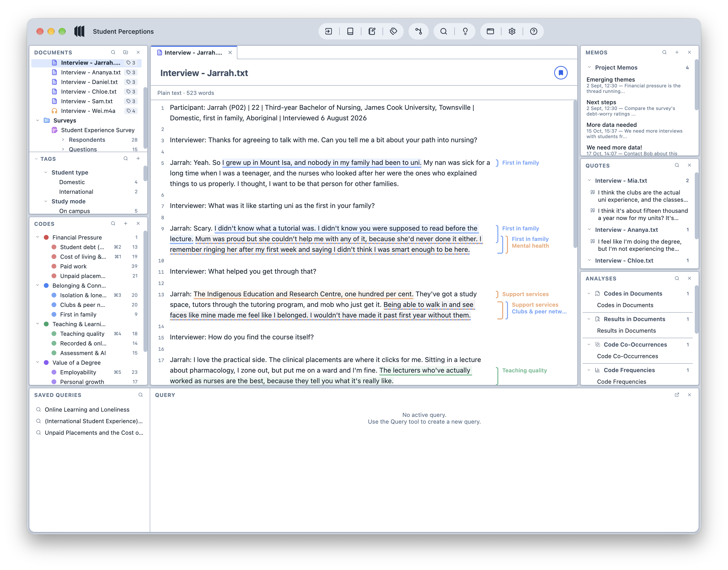Open the book icon in top toolbar
The image size is (728, 570).
(350, 31)
